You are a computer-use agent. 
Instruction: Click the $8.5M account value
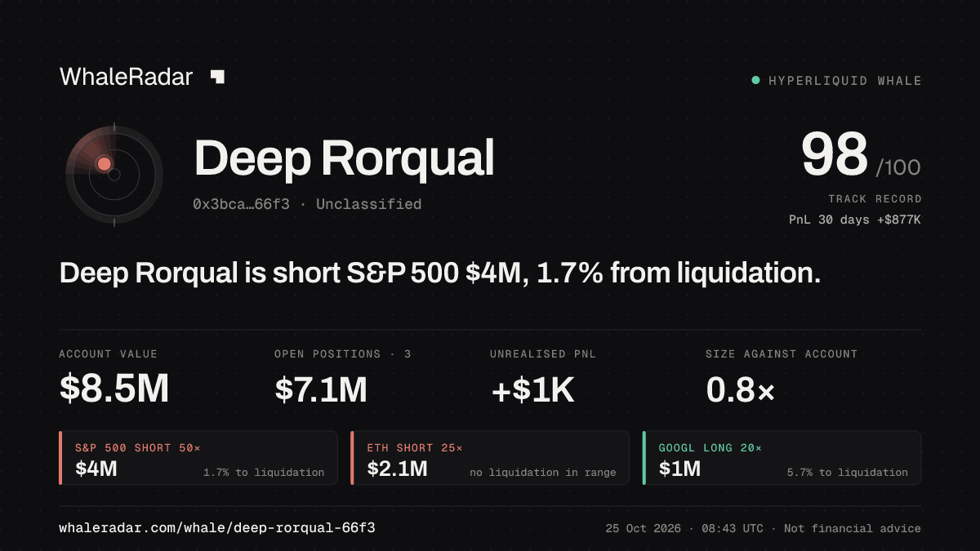tap(114, 389)
